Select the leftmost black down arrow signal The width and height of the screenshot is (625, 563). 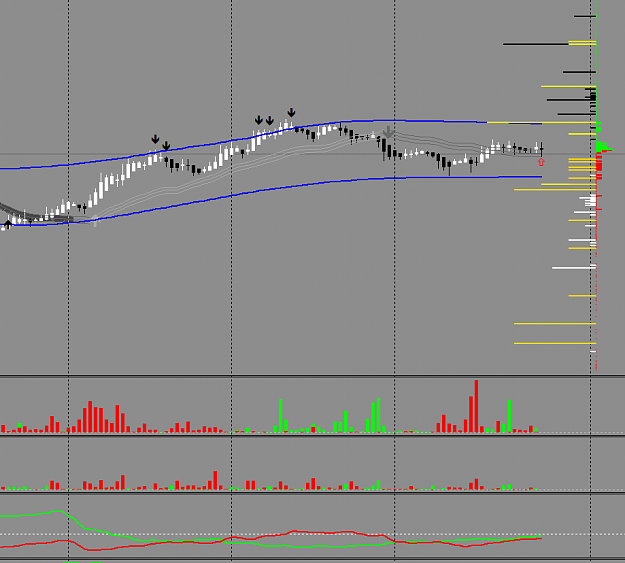(155, 139)
